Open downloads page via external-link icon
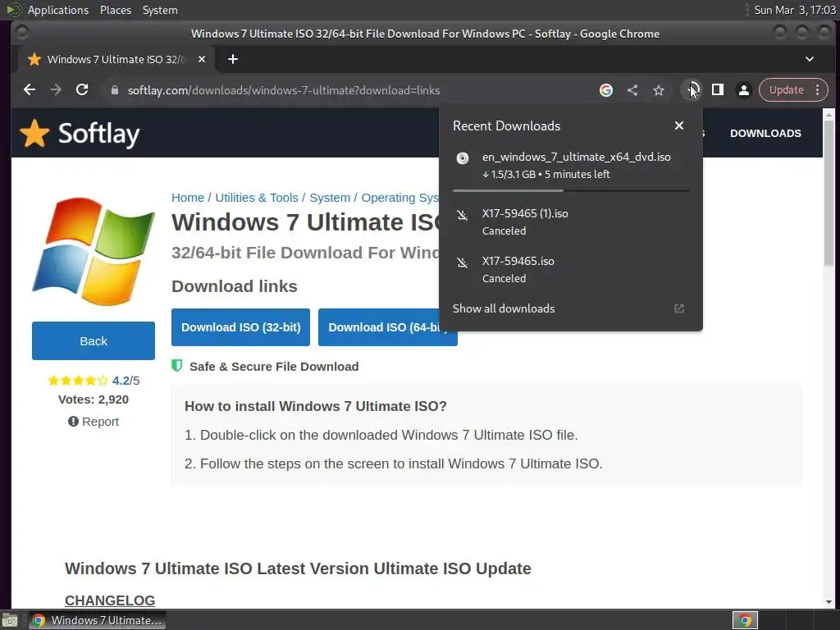840x630 pixels. 678,308
